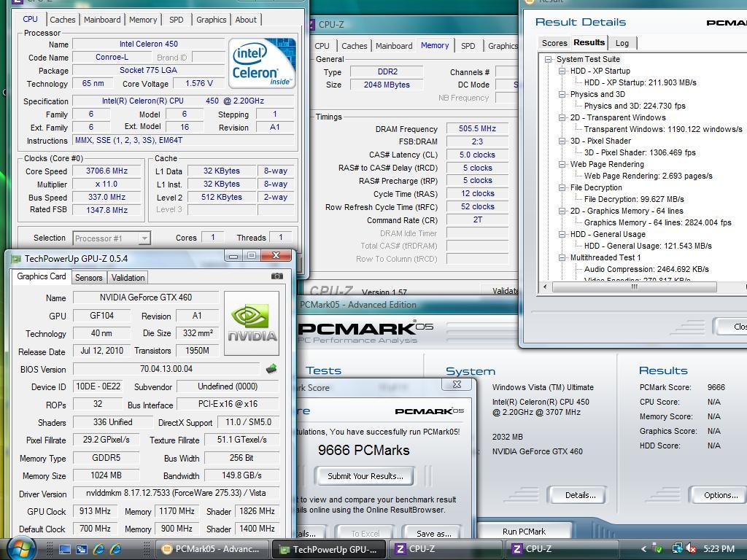Click GPU-Z BIOS save chip icon
The height and width of the screenshot is (560, 747).
click(271, 368)
